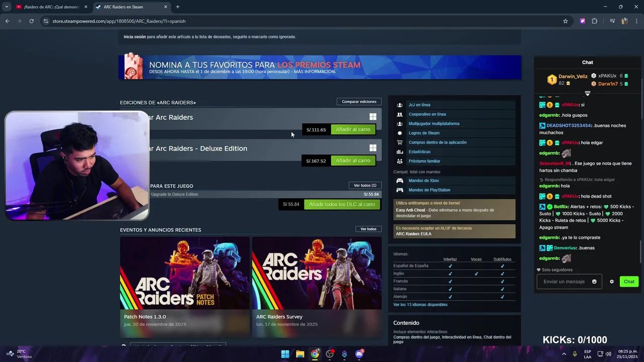The width and height of the screenshot is (644, 362).
Task: Click the Cooperativo en línea icon
Action: coord(399,115)
